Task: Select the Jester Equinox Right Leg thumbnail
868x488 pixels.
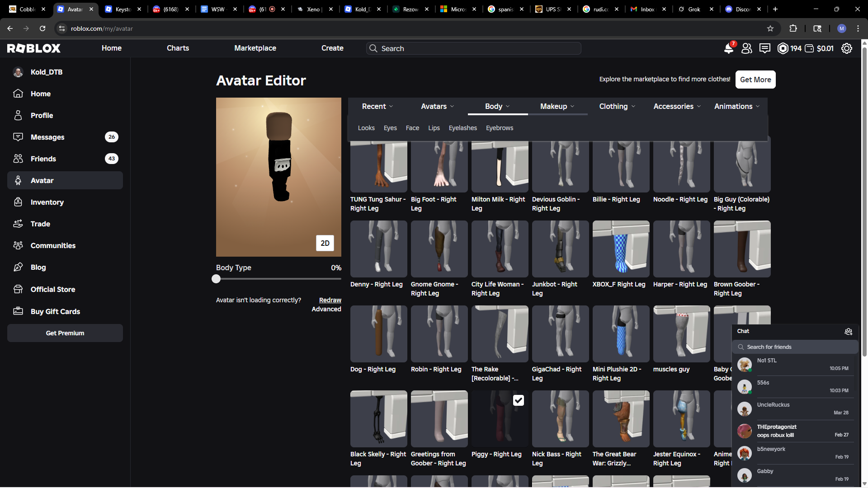Action: click(x=682, y=419)
